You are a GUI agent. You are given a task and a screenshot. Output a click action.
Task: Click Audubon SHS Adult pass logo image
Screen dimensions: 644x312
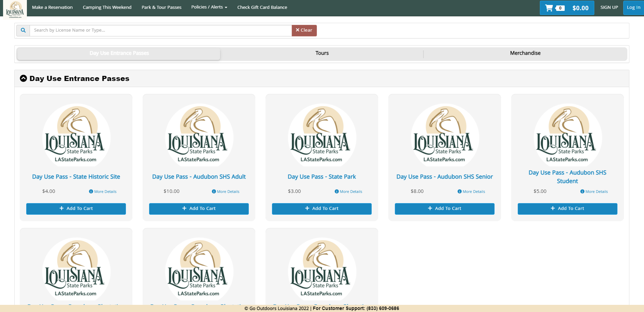pyautogui.click(x=199, y=135)
